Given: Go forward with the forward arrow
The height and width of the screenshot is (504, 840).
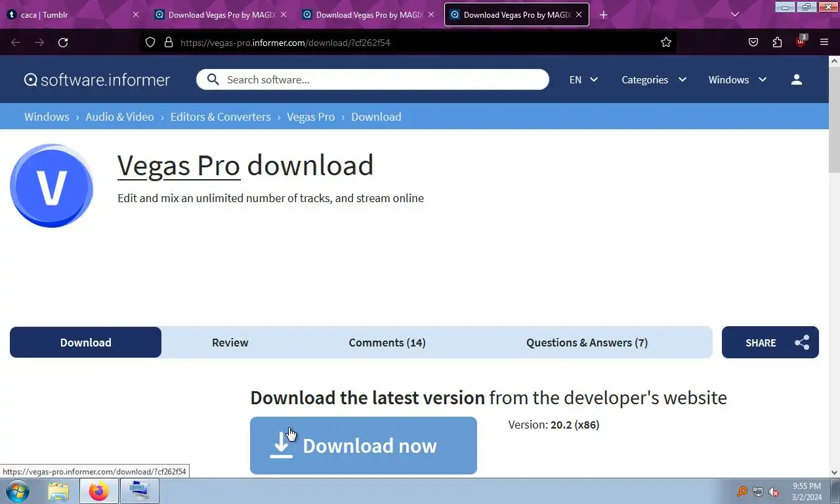Looking at the screenshot, I should click(39, 43).
